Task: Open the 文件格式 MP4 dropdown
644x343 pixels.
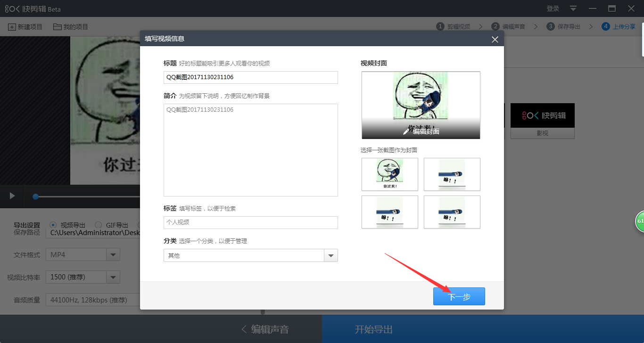Action: click(x=83, y=255)
